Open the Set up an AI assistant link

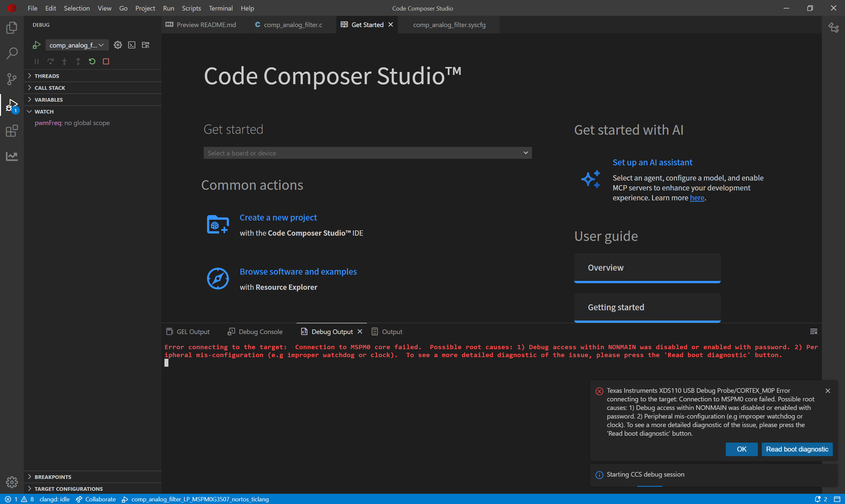pyautogui.click(x=652, y=162)
